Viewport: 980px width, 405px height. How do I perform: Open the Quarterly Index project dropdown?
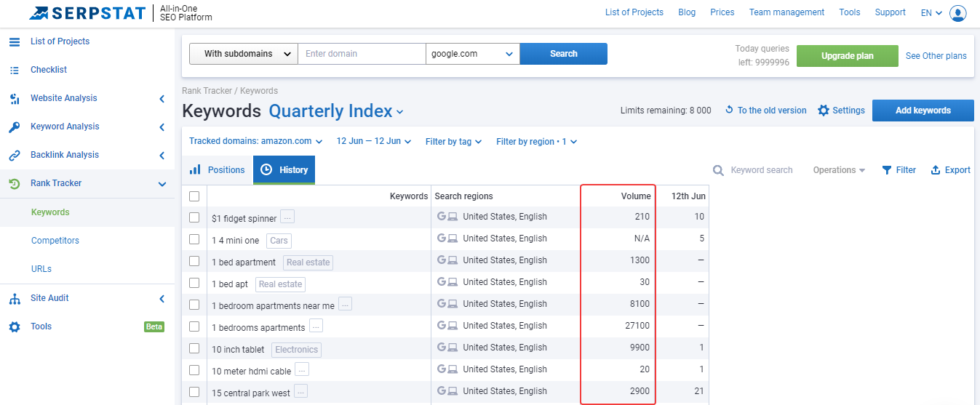click(x=336, y=111)
